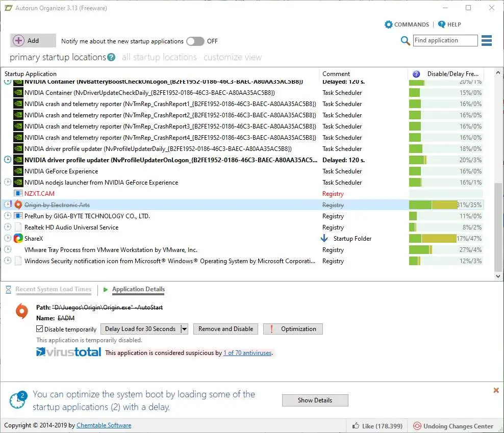Click the PreRun GIGA-BYTE application icon

coord(18,216)
